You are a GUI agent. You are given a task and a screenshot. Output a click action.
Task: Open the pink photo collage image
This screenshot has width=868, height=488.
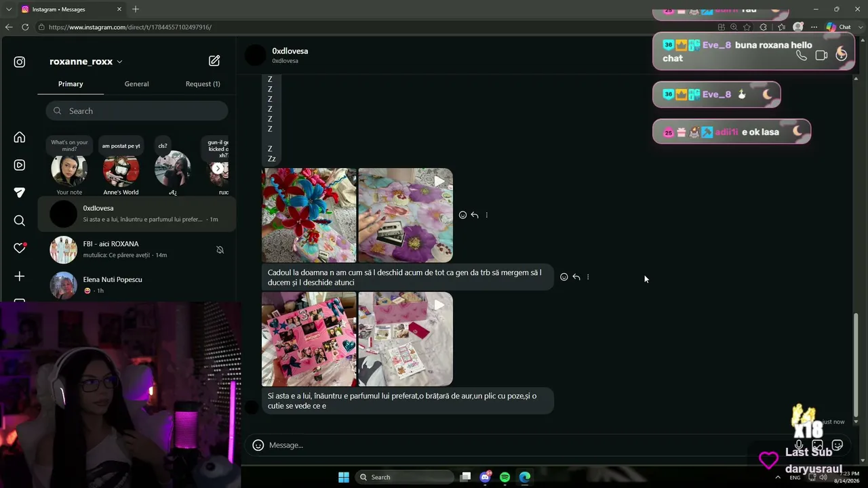pos(309,339)
